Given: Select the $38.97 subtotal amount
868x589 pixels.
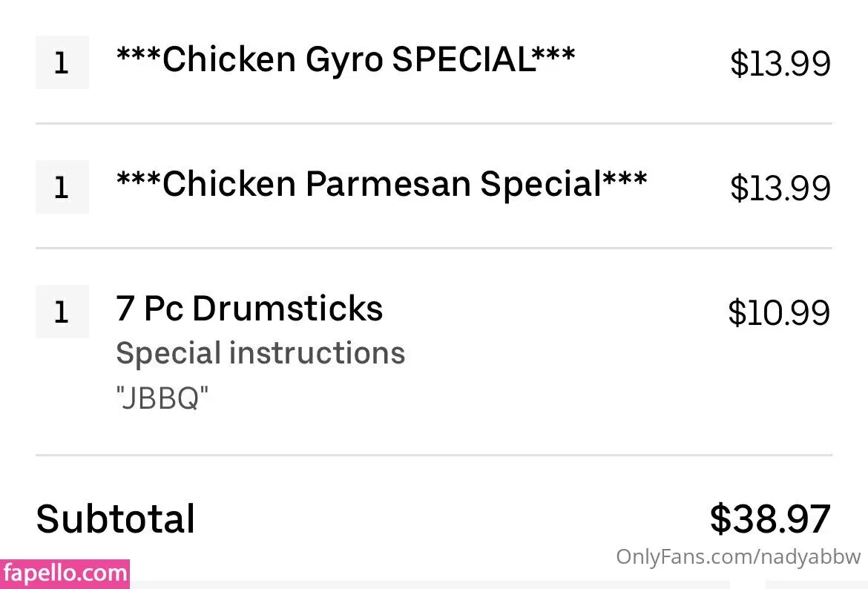Looking at the screenshot, I should (769, 519).
